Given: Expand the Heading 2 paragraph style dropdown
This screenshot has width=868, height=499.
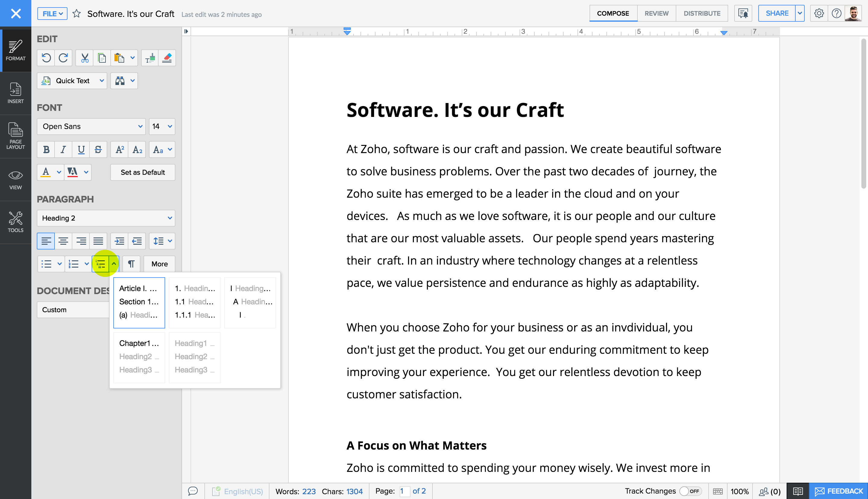Looking at the screenshot, I should 105,218.
